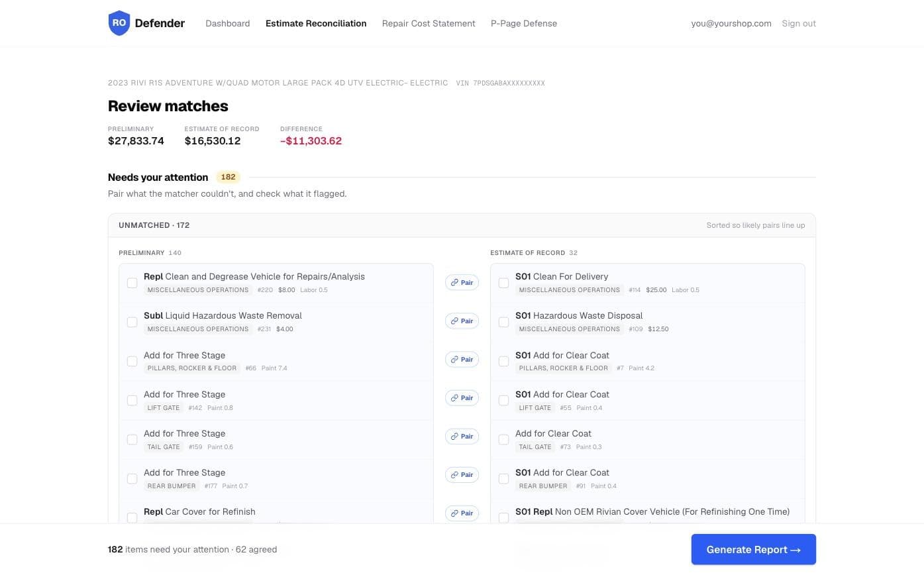Click the Review matches heading

pos(168,106)
